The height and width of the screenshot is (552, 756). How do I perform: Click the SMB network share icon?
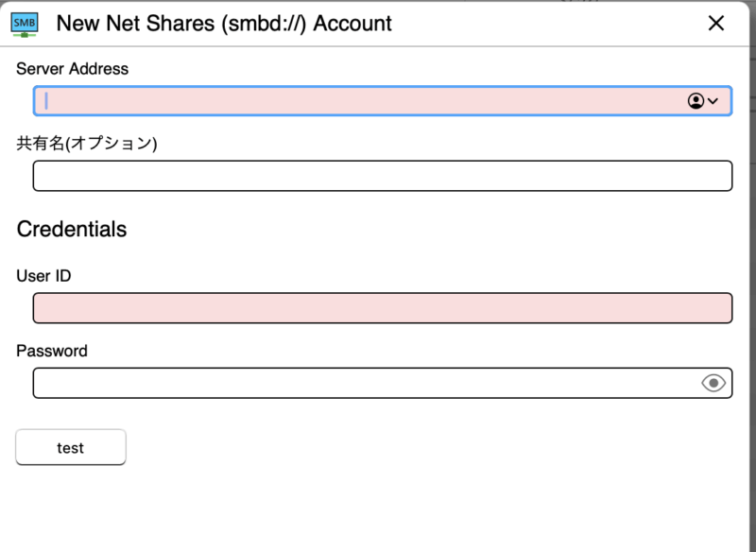26,24
